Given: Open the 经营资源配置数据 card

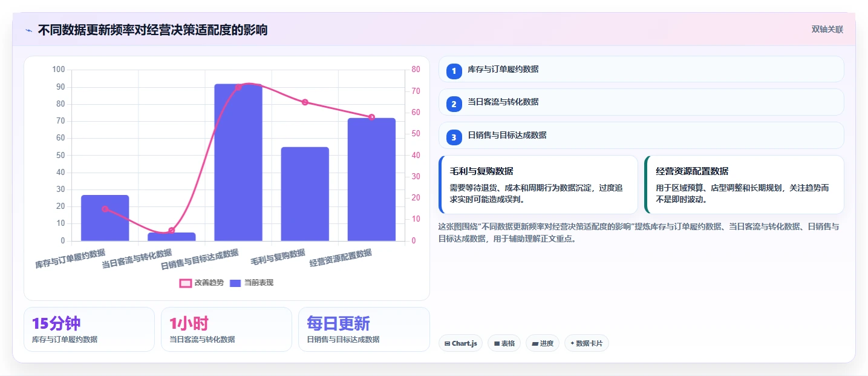Looking at the screenshot, I should (744, 185).
